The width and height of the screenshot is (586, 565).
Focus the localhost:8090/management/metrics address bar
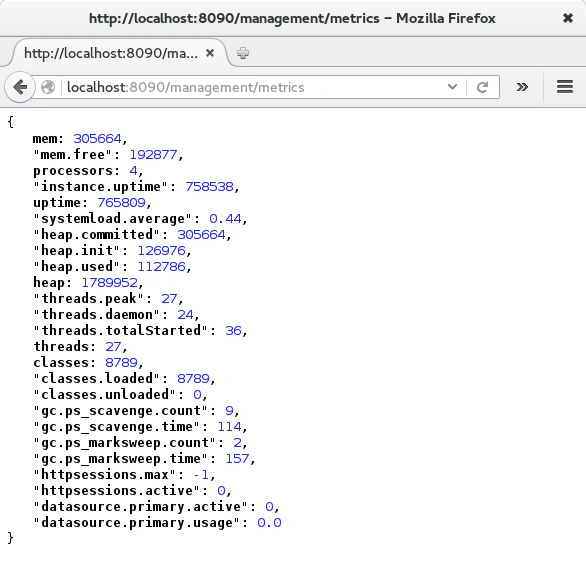(254, 87)
